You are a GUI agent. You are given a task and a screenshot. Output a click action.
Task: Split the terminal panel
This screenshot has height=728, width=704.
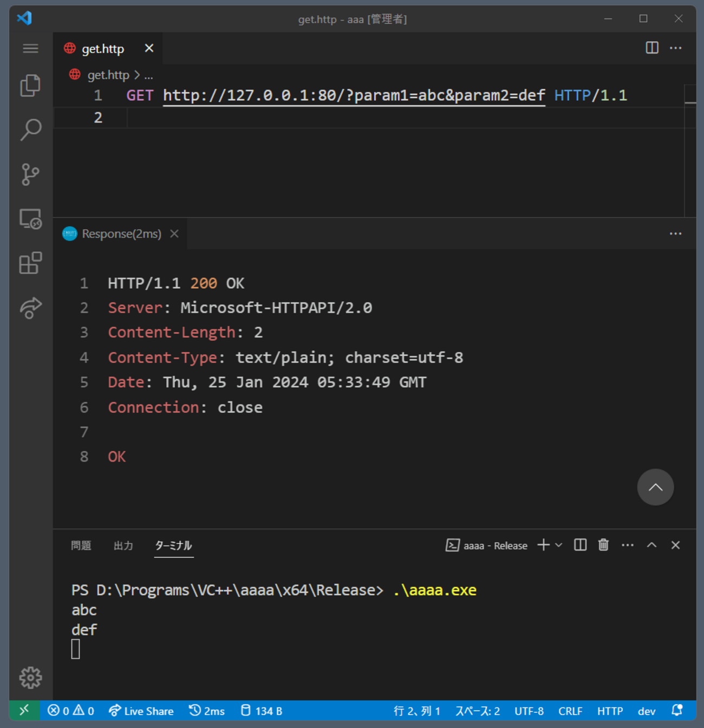(x=580, y=545)
